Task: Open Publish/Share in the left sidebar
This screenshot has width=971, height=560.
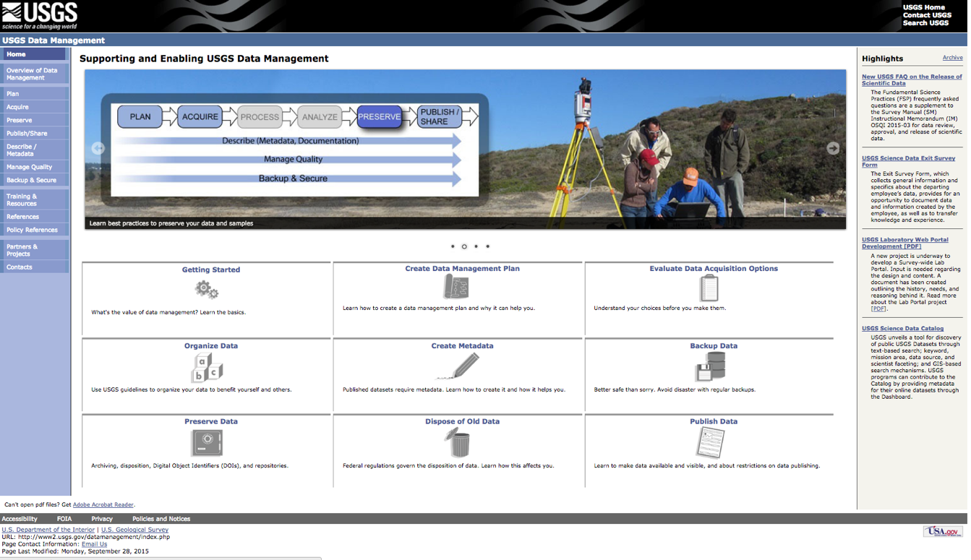Action: 27,134
